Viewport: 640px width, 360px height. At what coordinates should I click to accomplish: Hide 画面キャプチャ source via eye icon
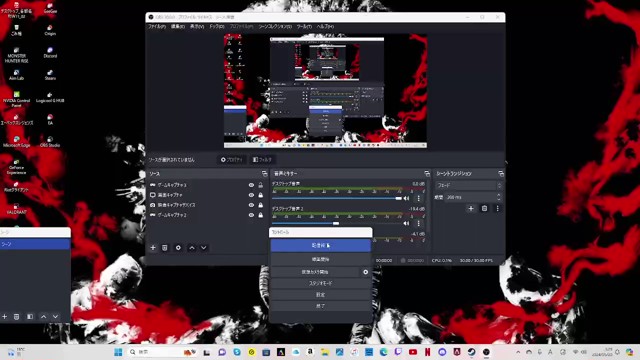251,195
